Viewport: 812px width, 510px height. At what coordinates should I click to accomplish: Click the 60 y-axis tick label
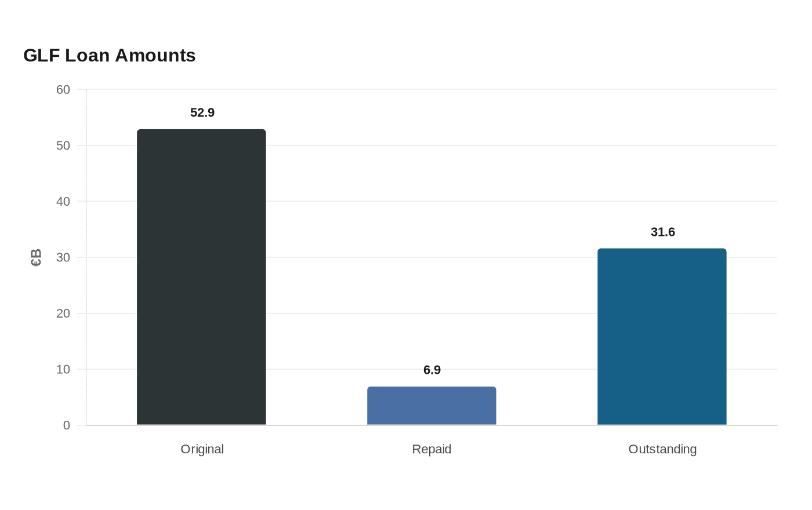tap(63, 90)
